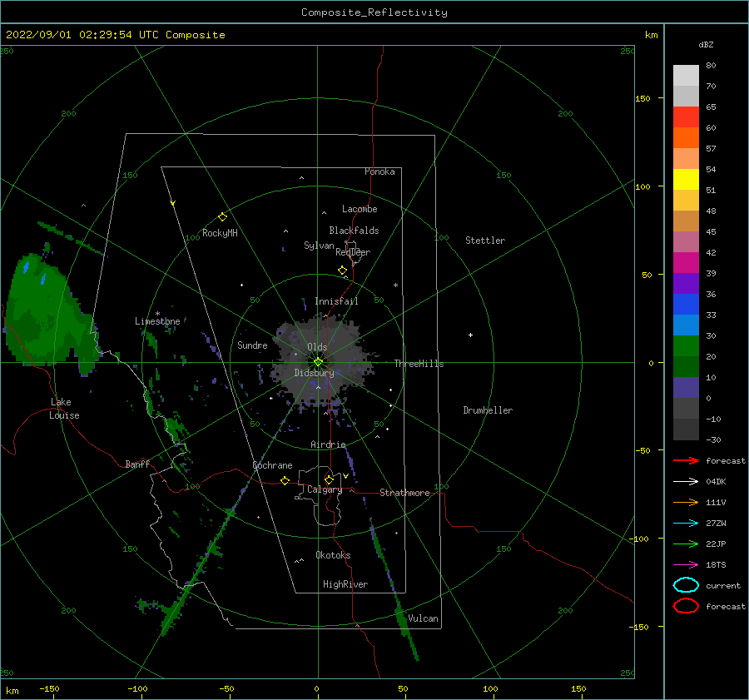Select the bright green 30 dBZ swatch
Image resolution: width=749 pixels, height=700 pixels.
click(x=686, y=346)
